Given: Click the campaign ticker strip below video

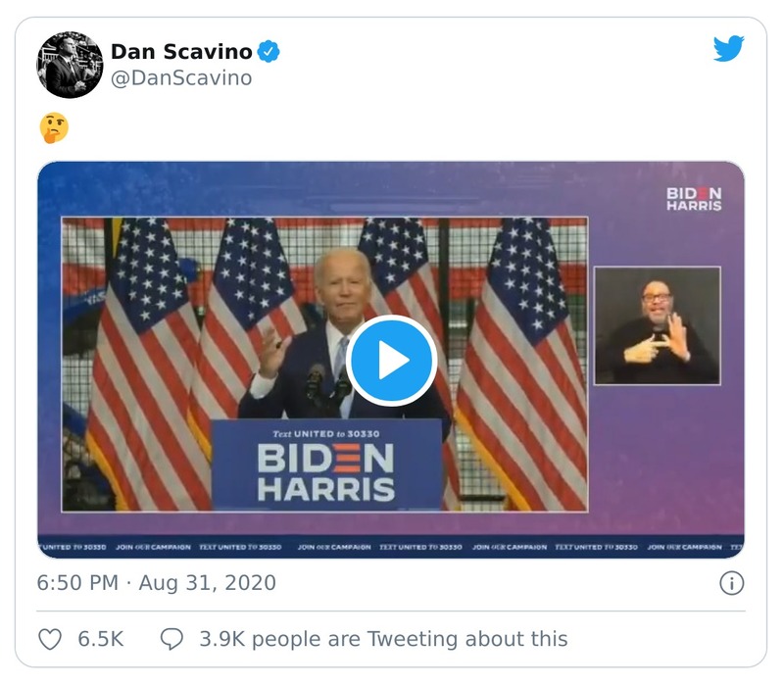Looking at the screenshot, I should coord(391,547).
